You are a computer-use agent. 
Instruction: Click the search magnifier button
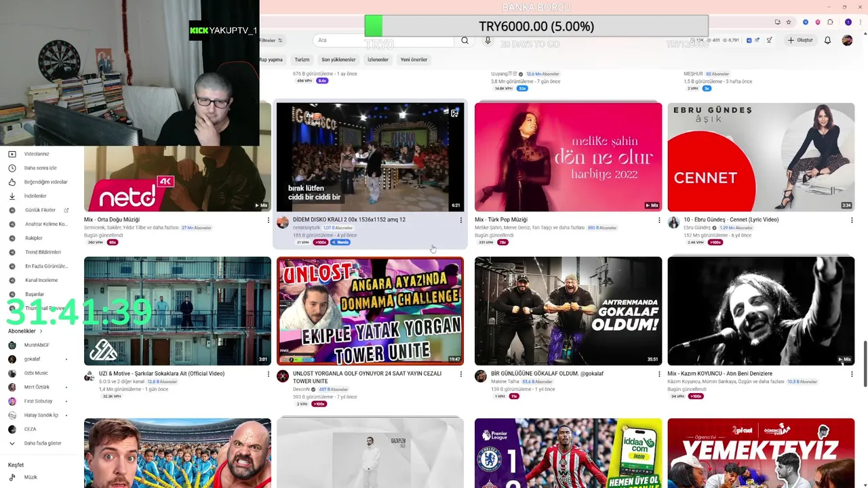tap(465, 40)
